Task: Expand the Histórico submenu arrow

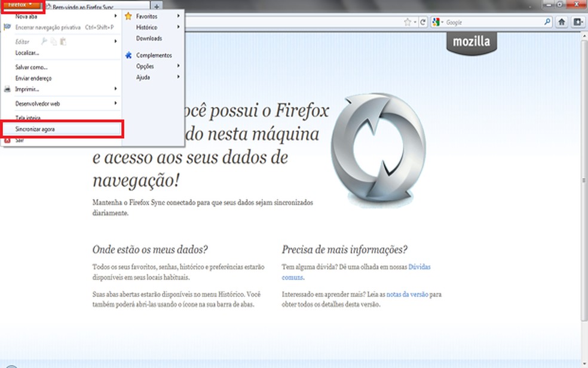Action: click(179, 27)
